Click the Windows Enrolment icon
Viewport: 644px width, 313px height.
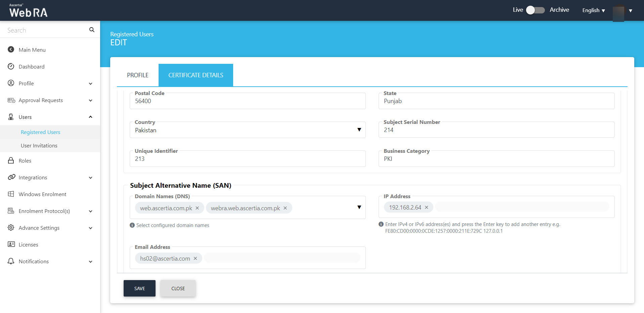click(x=11, y=194)
